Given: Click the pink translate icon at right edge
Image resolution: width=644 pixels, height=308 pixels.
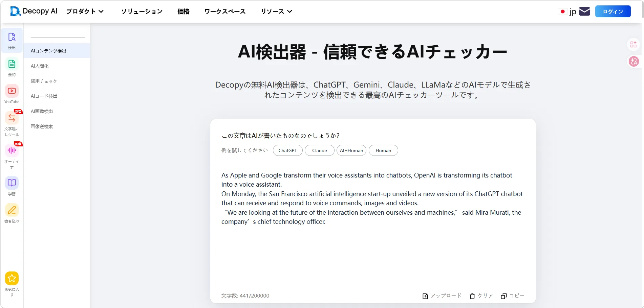Looking at the screenshot, I should point(634,61).
